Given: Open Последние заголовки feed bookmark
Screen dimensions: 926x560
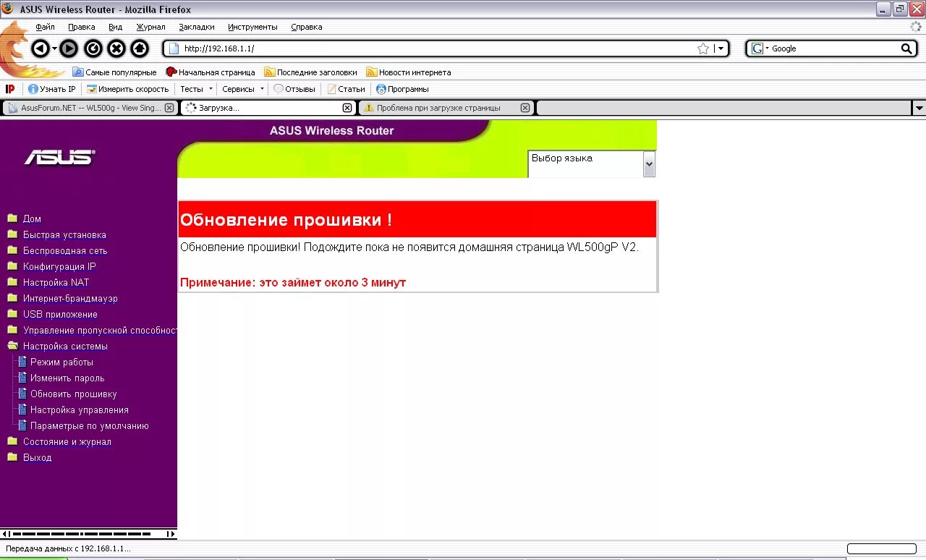Looking at the screenshot, I should point(310,72).
